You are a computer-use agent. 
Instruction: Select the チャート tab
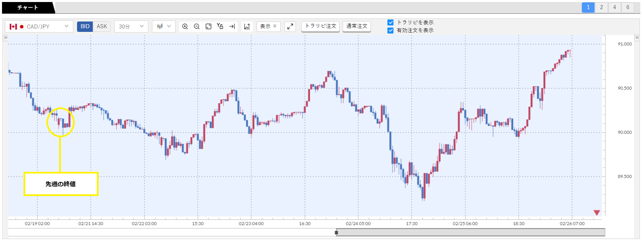pos(28,7)
